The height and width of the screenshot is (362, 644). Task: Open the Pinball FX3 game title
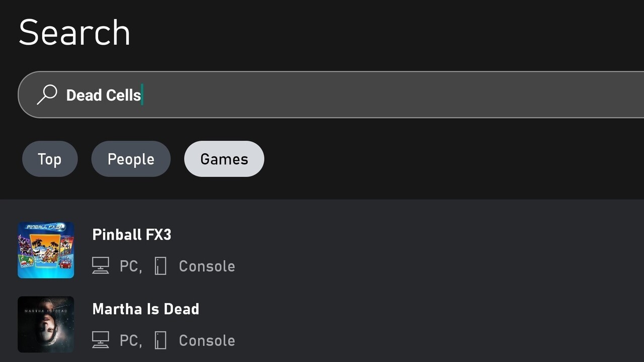tap(132, 235)
